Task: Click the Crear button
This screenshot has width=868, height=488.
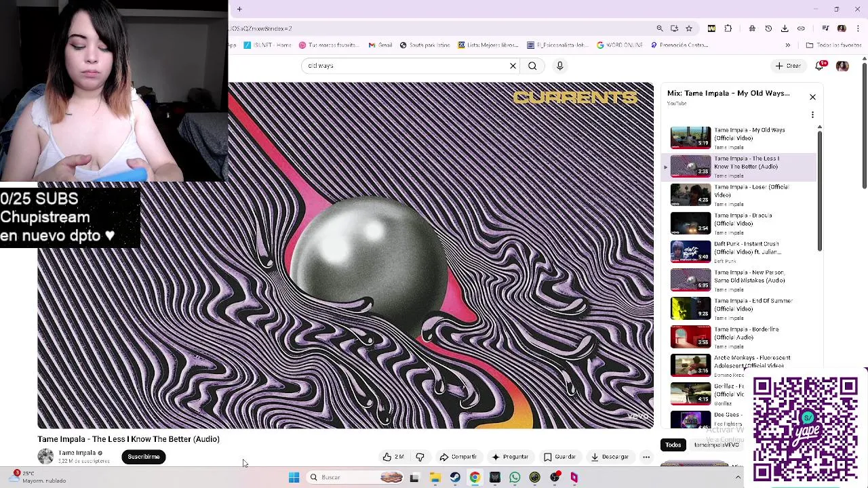Action: click(788, 66)
